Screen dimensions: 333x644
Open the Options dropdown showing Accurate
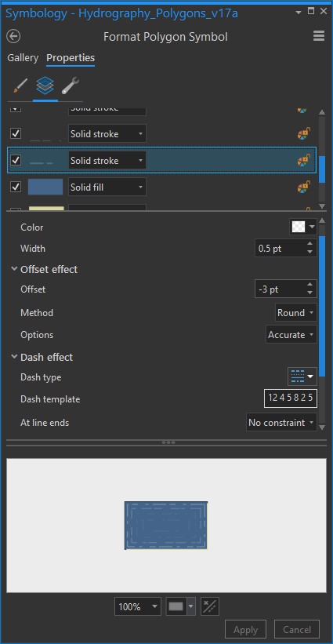(291, 335)
